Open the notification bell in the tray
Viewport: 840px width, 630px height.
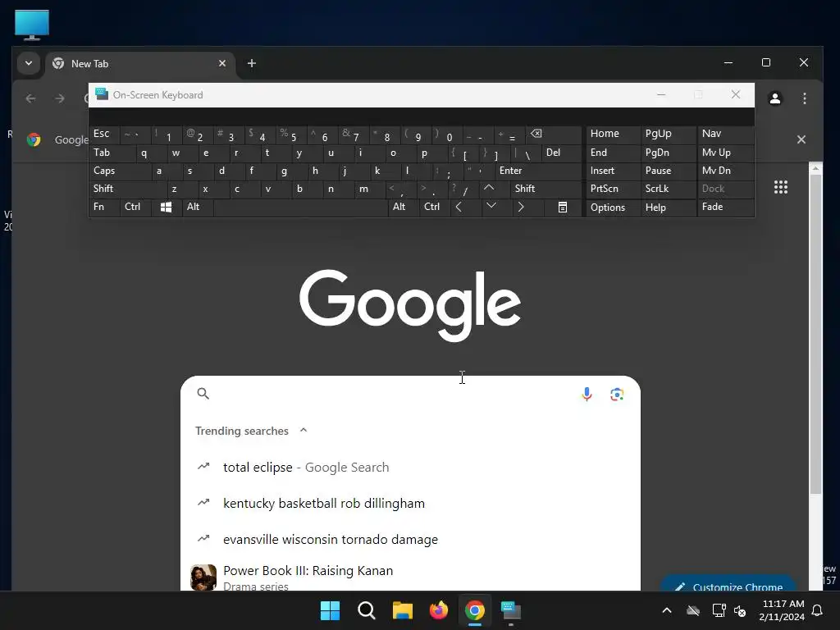point(818,610)
